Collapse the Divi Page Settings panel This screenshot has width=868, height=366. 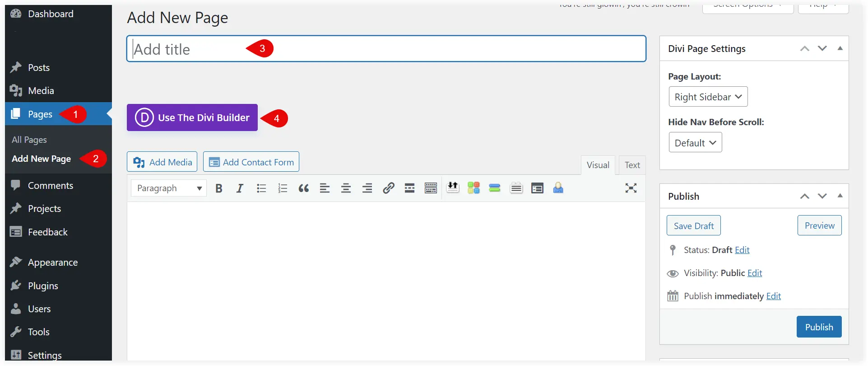(840, 48)
